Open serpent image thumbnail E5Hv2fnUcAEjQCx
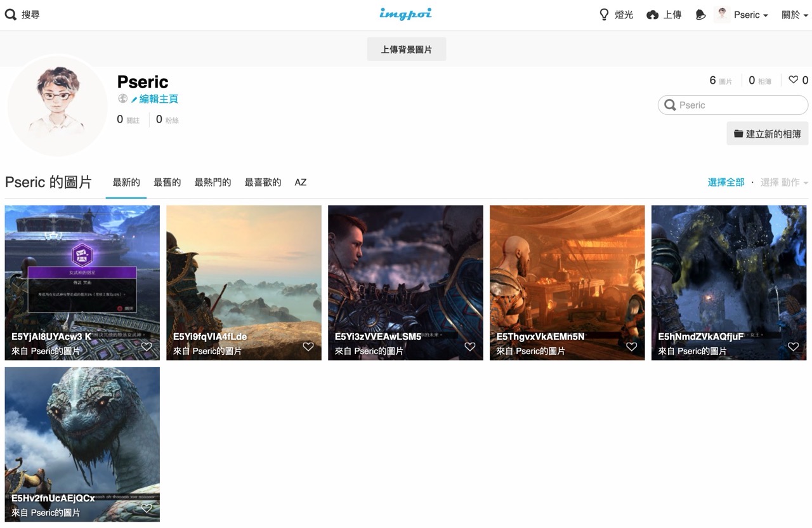 point(82,444)
